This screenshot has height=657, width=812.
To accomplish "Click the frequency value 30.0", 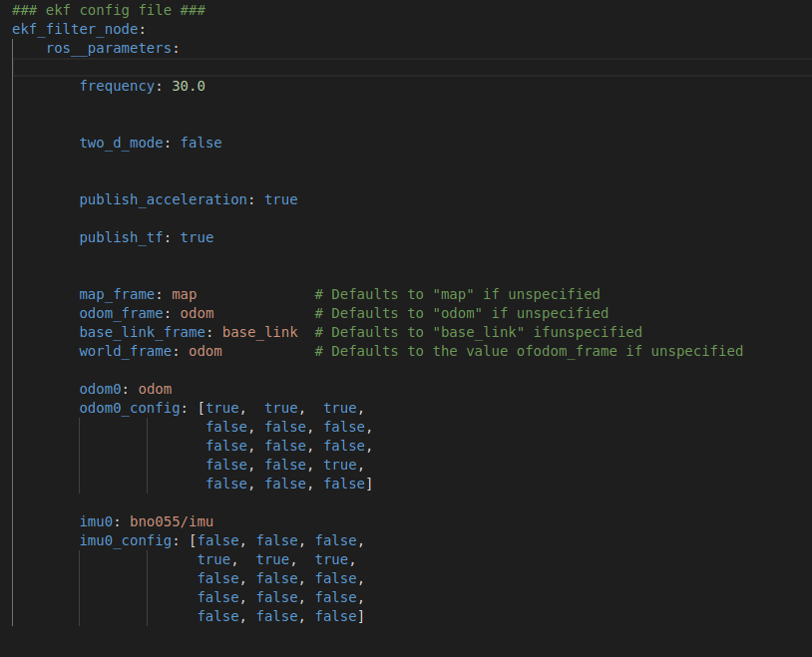I will tap(188, 86).
